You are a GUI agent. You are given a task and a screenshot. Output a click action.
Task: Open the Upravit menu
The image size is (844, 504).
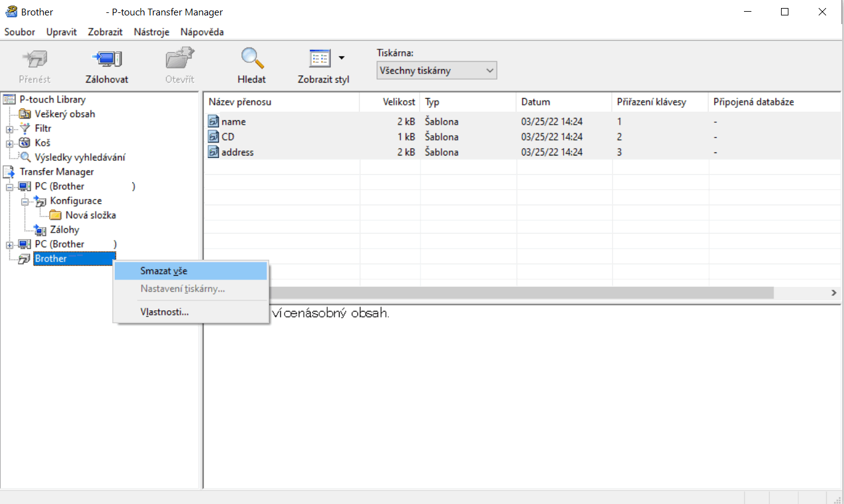point(61,31)
